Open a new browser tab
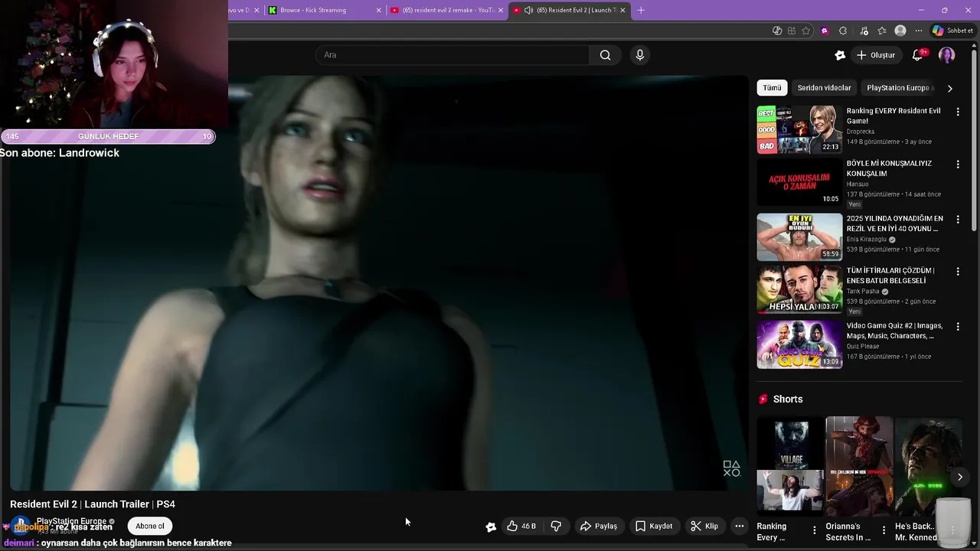Screen dimensions: 980x551 click(x=641, y=10)
